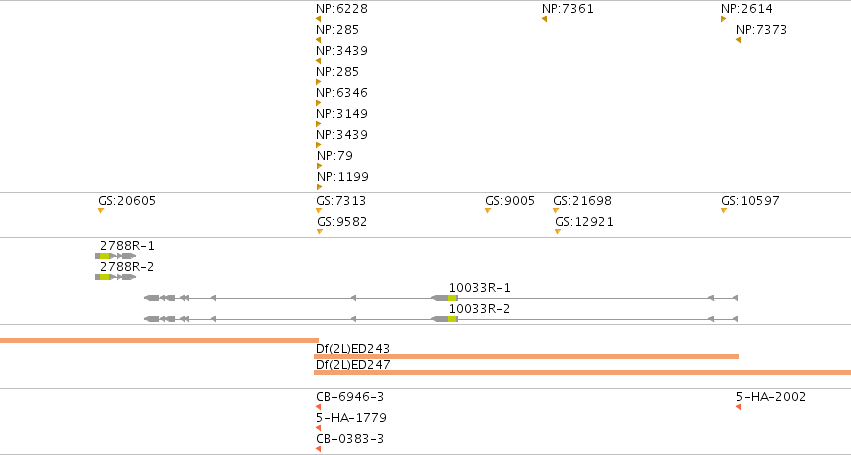Click the yellow-green segment of 10033R-1

pos(453,298)
